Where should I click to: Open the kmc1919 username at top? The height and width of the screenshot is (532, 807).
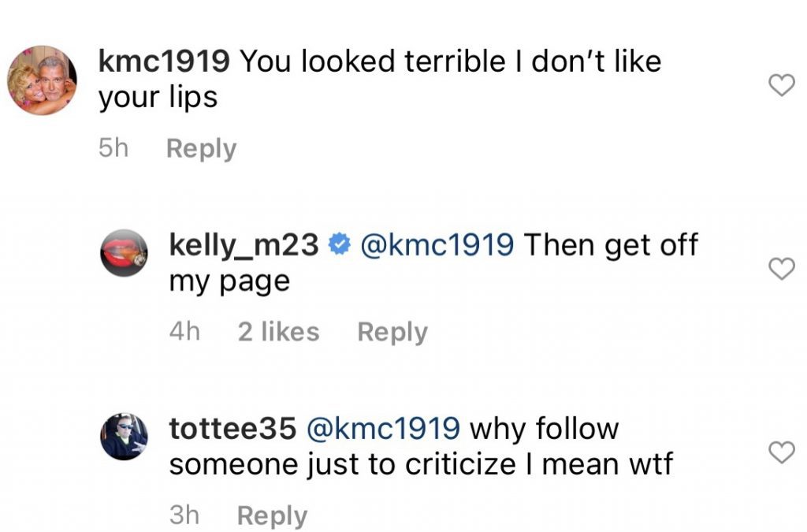(x=164, y=61)
